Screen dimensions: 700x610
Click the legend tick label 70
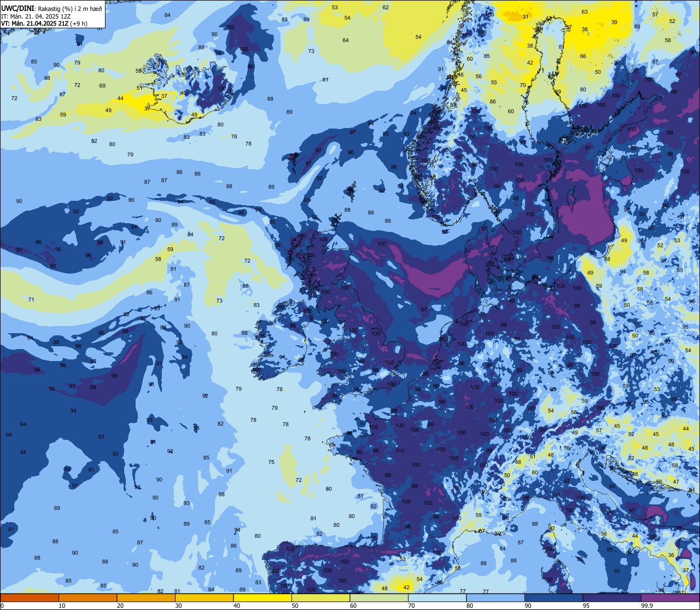[x=411, y=606]
